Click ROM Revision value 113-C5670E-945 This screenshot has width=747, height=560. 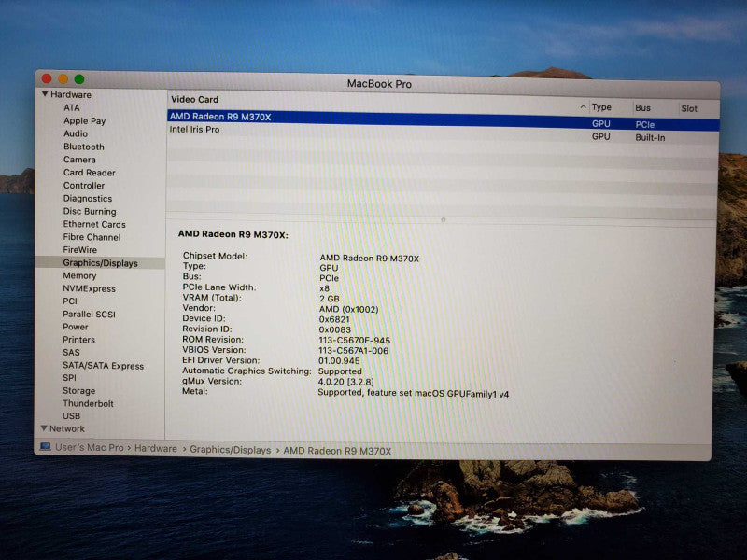354,340
